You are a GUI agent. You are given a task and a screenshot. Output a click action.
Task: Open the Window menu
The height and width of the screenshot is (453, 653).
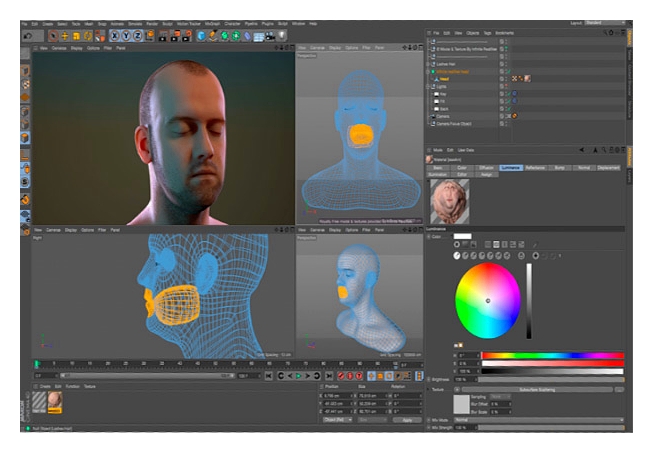(x=298, y=24)
